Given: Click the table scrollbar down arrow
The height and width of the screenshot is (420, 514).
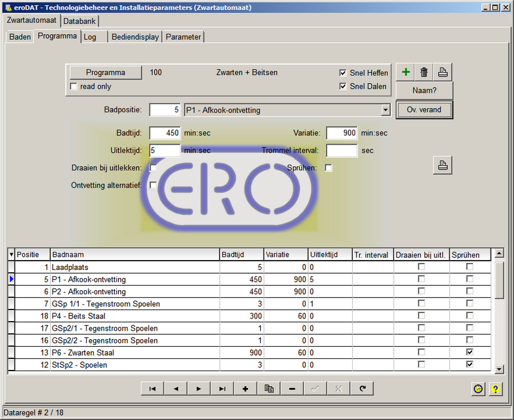Looking at the screenshot, I should pos(499,369).
